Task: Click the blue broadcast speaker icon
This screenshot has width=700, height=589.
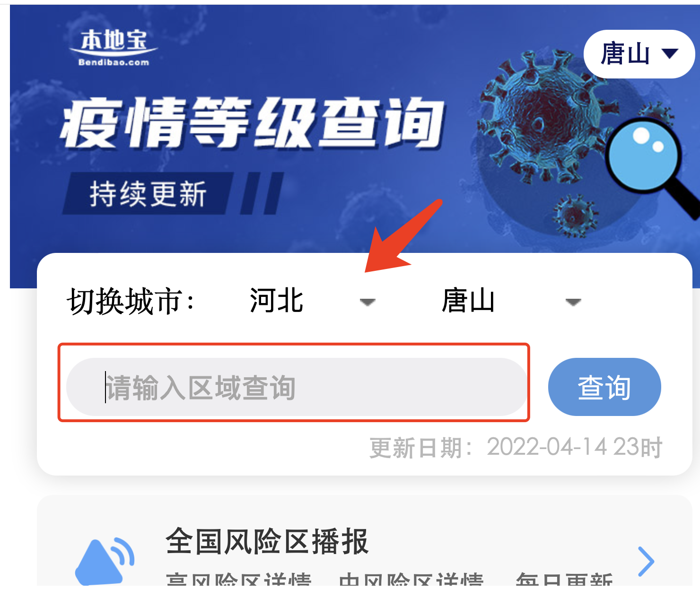Action: click(x=105, y=563)
